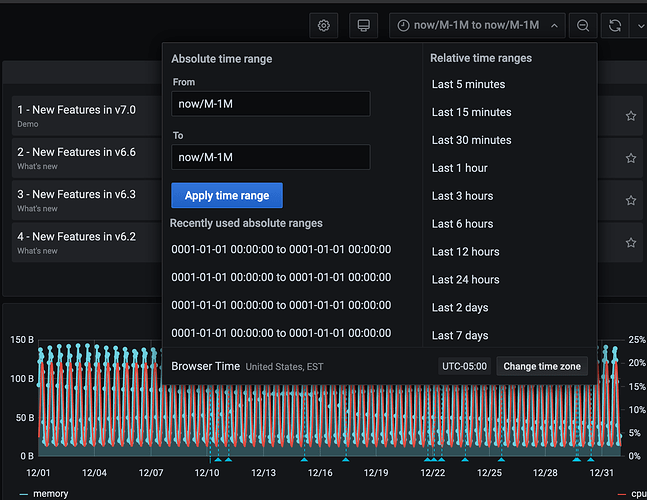Pick first recently used absolute range
The width and height of the screenshot is (647, 500).
pos(281,250)
